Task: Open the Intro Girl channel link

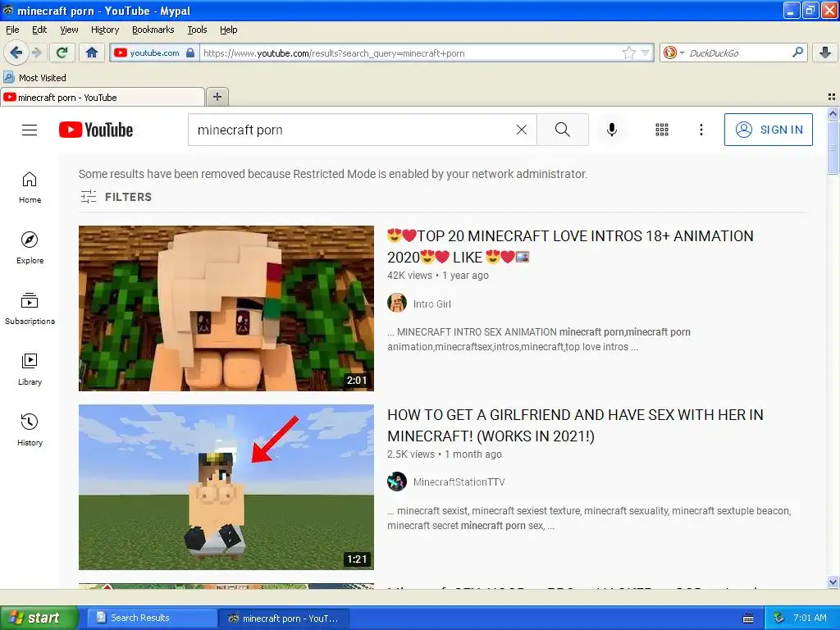Action: click(x=431, y=304)
